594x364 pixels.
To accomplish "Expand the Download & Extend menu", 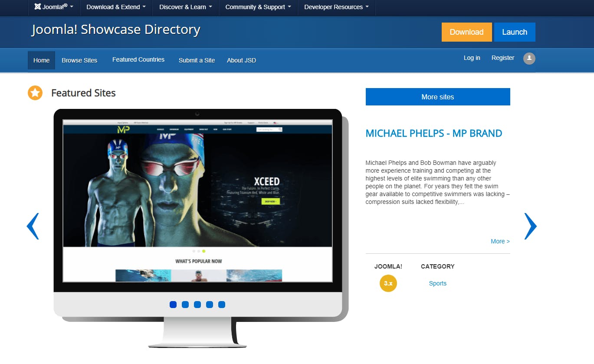I will coord(116,7).
